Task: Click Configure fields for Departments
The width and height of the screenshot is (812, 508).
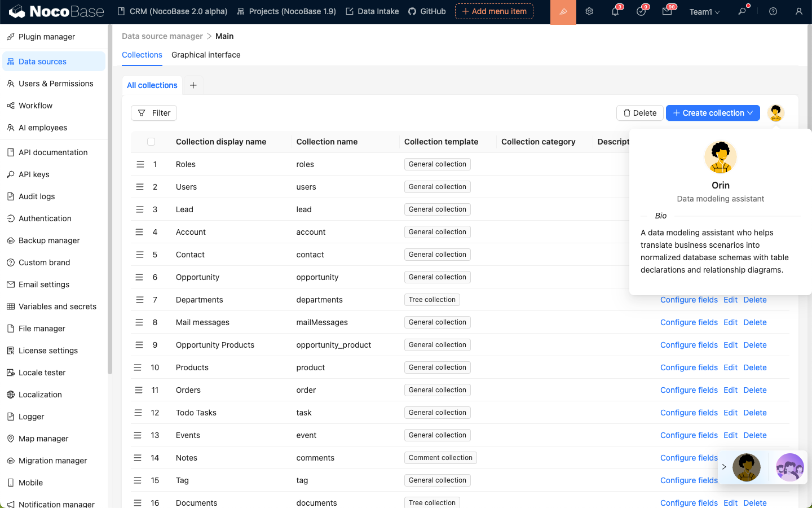Action: pos(689,300)
